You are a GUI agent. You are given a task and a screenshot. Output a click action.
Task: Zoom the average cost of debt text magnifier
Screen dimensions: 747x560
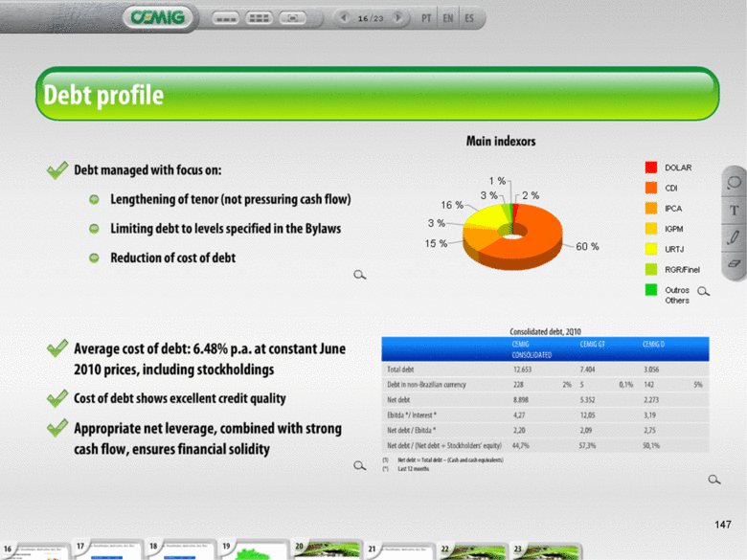[x=360, y=466]
